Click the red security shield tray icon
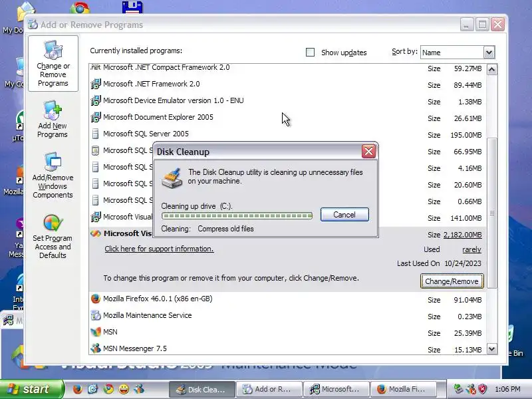Screen dimensions: 532x399 pos(483,389)
